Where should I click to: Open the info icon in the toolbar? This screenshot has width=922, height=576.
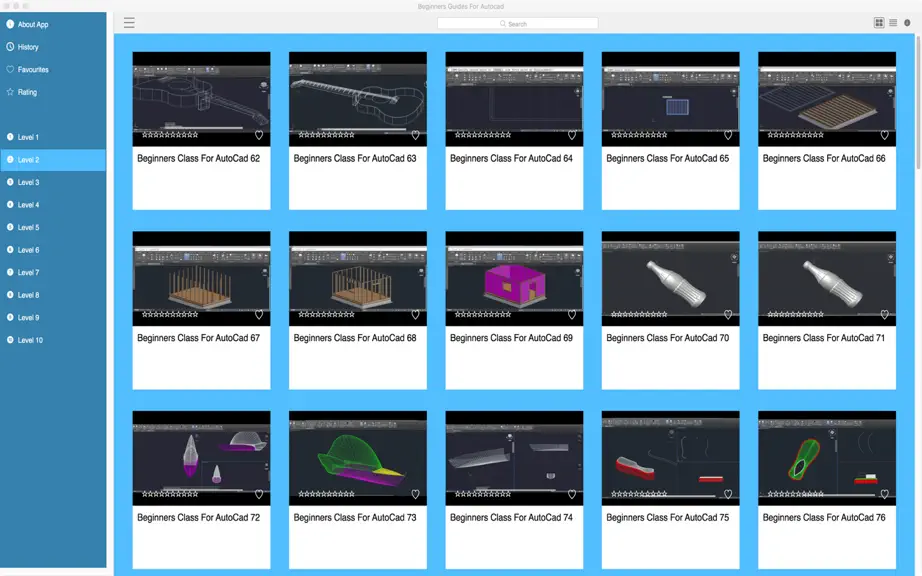pos(907,23)
